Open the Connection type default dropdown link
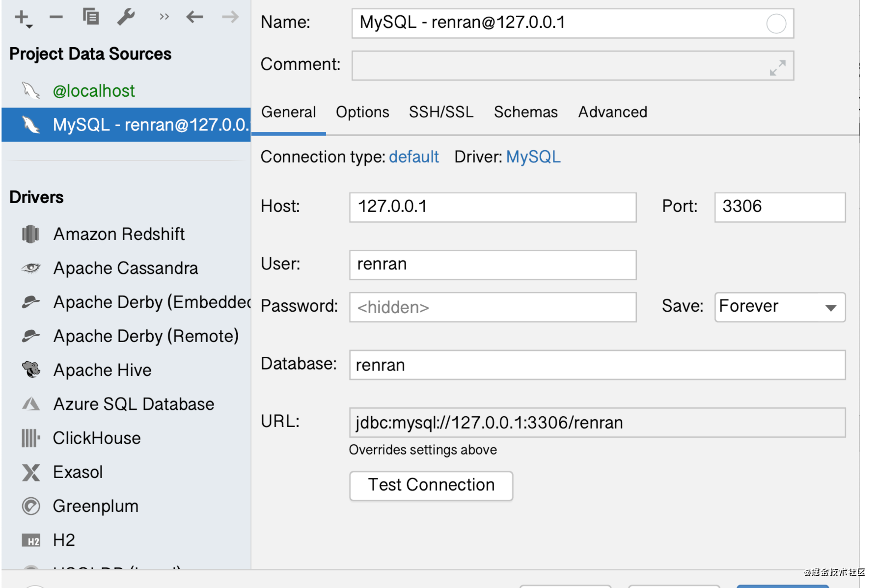The height and width of the screenshot is (588, 878). [413, 157]
